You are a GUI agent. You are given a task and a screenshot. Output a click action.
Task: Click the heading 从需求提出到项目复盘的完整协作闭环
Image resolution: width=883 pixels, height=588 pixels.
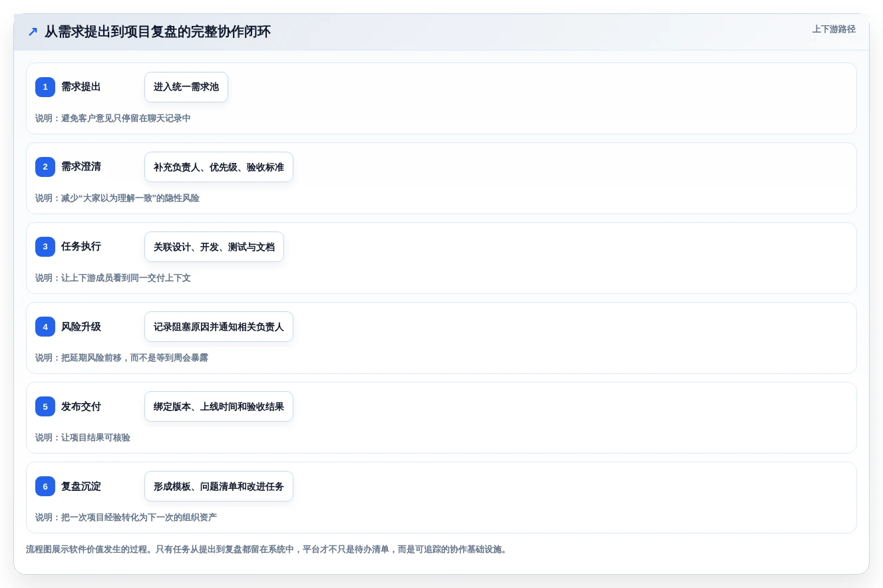(158, 32)
